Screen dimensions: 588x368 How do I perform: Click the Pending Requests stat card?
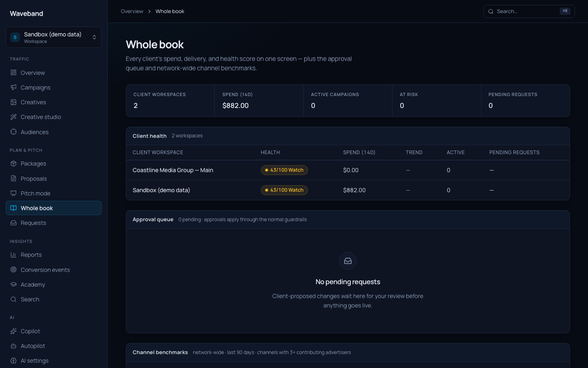tap(526, 101)
